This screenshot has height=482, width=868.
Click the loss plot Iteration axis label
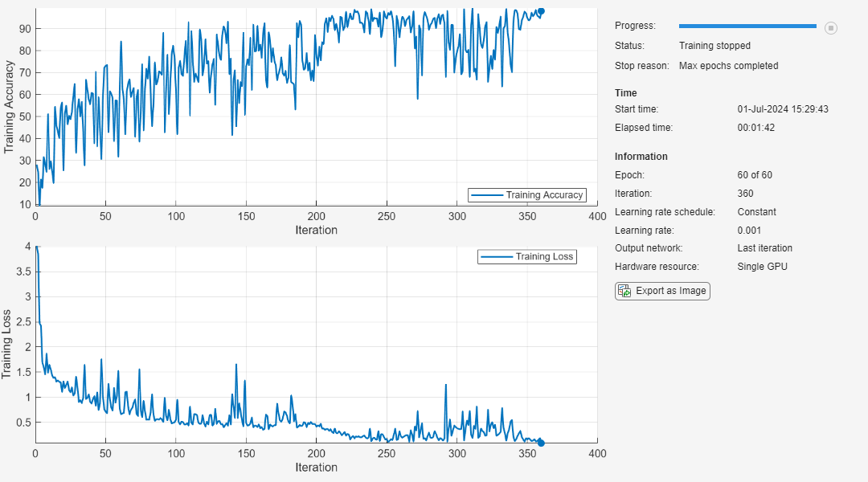(316, 468)
